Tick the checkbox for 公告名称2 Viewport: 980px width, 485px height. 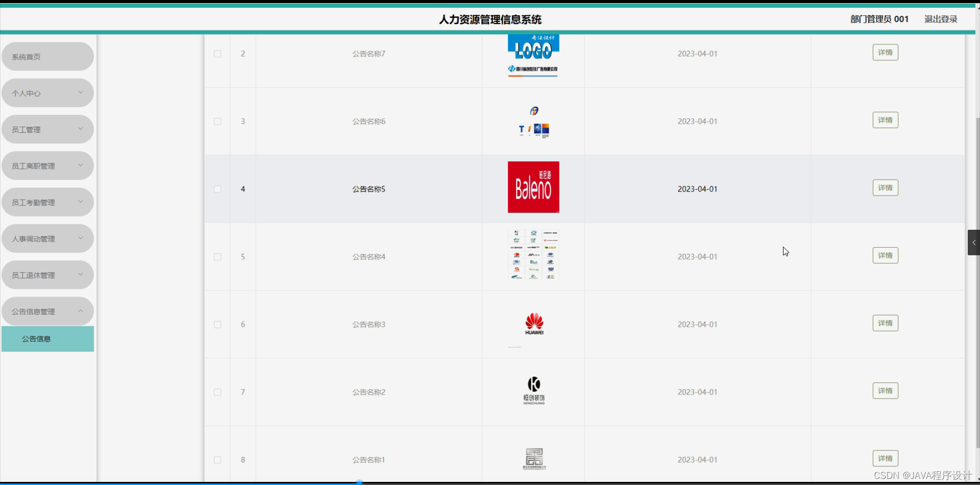(217, 392)
